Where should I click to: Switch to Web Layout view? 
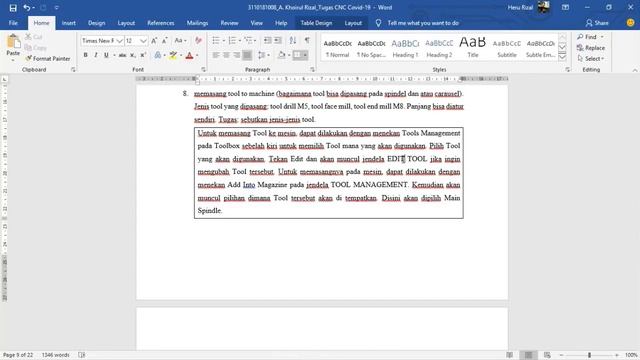547,355
